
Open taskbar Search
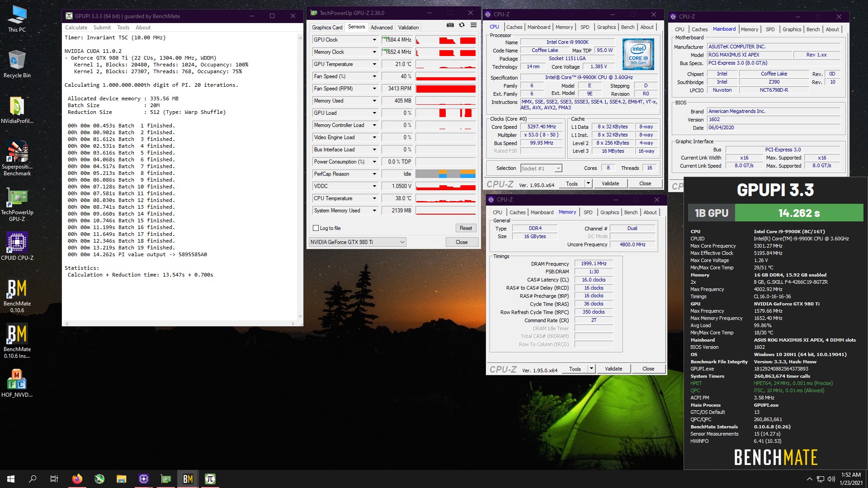click(33, 479)
